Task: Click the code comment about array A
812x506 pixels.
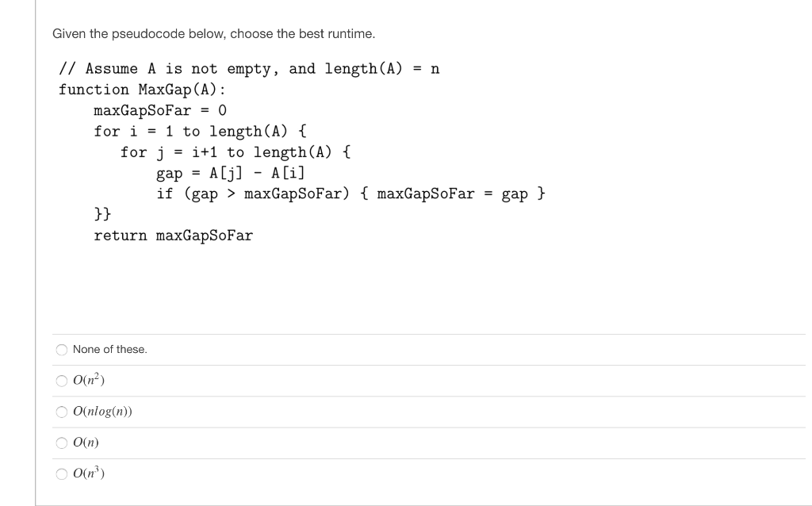Action: [249, 68]
